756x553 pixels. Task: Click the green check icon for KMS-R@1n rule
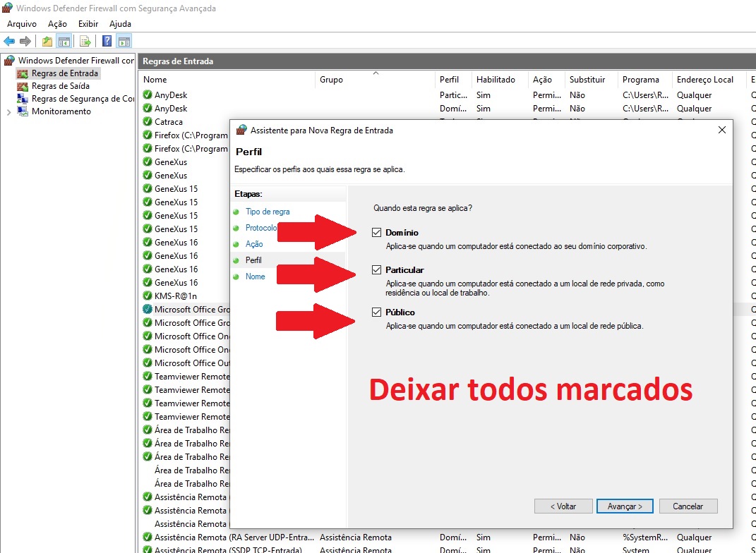pos(148,296)
